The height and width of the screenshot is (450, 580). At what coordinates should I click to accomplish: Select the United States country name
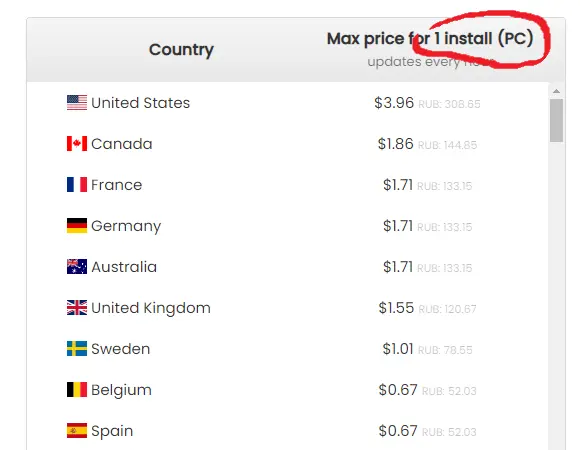pyautogui.click(x=141, y=103)
